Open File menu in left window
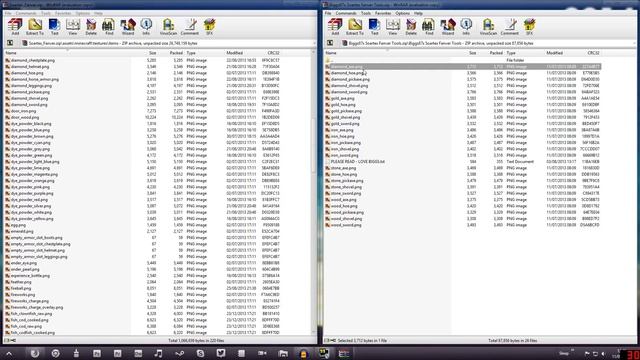Viewport: 640px width, 360px height. coord(8,13)
